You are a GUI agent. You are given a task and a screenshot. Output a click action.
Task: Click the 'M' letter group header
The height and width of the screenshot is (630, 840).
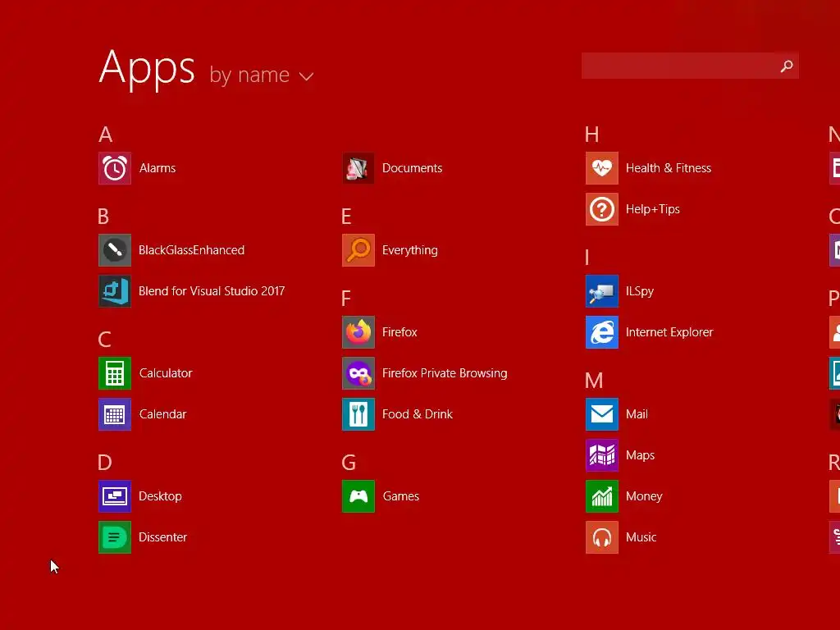(594, 381)
